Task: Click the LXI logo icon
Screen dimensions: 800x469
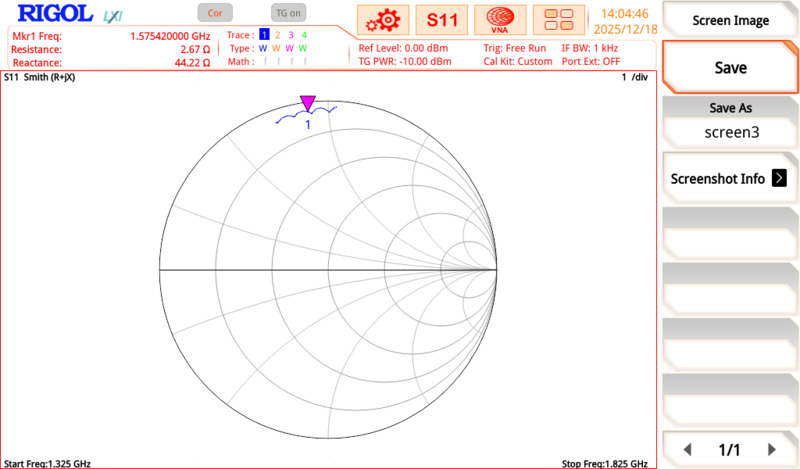Action: [113, 16]
